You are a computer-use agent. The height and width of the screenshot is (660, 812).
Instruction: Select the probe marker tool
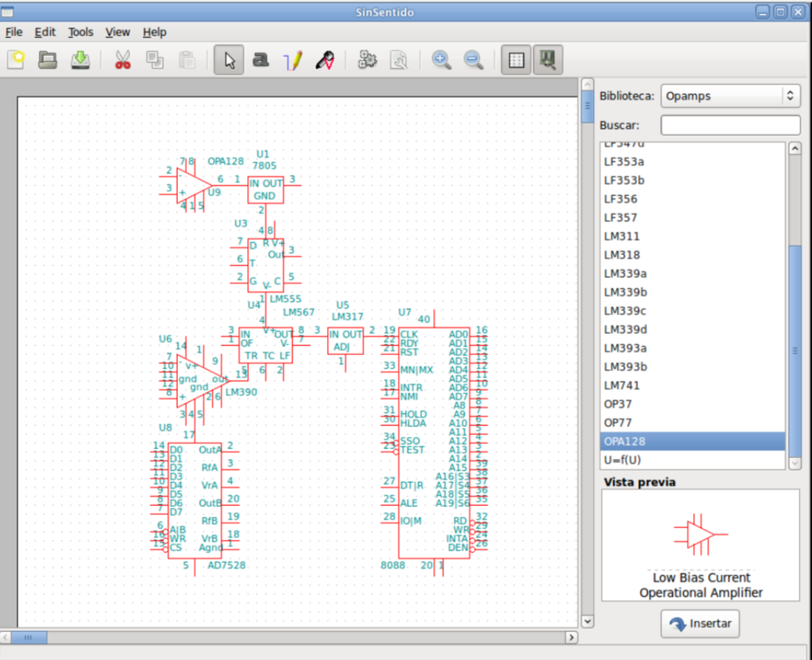click(324, 59)
